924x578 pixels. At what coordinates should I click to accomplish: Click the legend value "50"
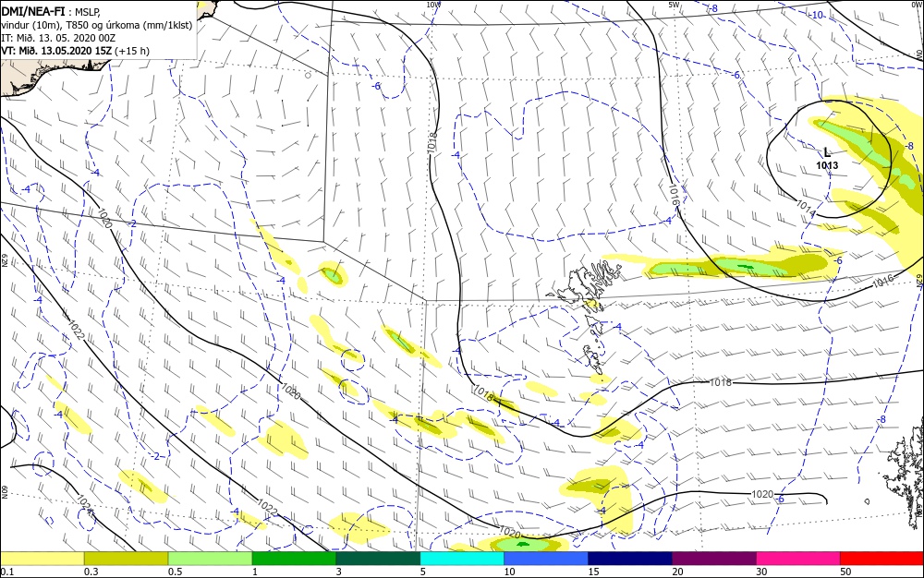[845, 572]
